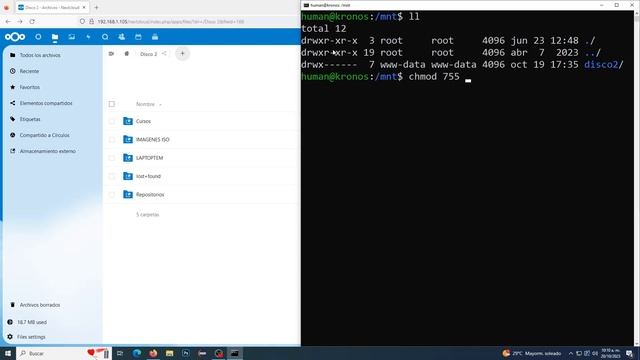Open the Calendar app icon
The height and width of the screenshot is (360, 640).
[x=138, y=37]
